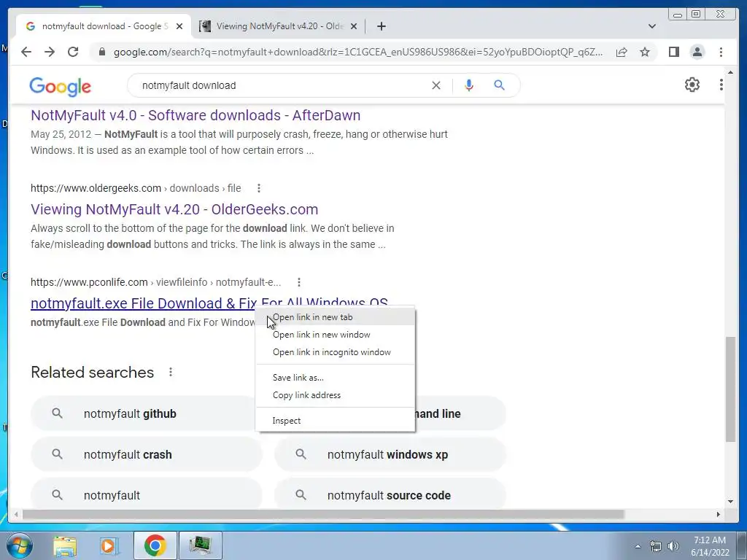The width and height of the screenshot is (747, 560).
Task: Open a new tab with the plus button
Action: (x=381, y=26)
